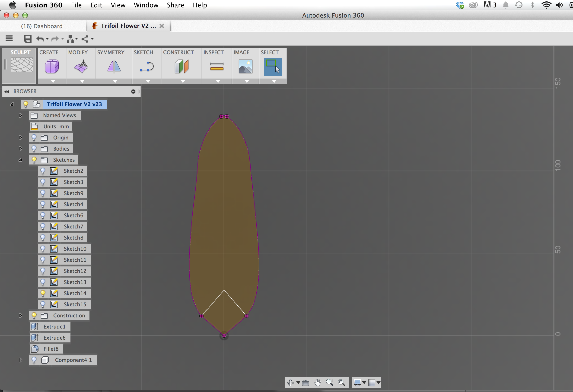The height and width of the screenshot is (392, 573).
Task: Expand the Named Views folder
Action: coord(20,115)
